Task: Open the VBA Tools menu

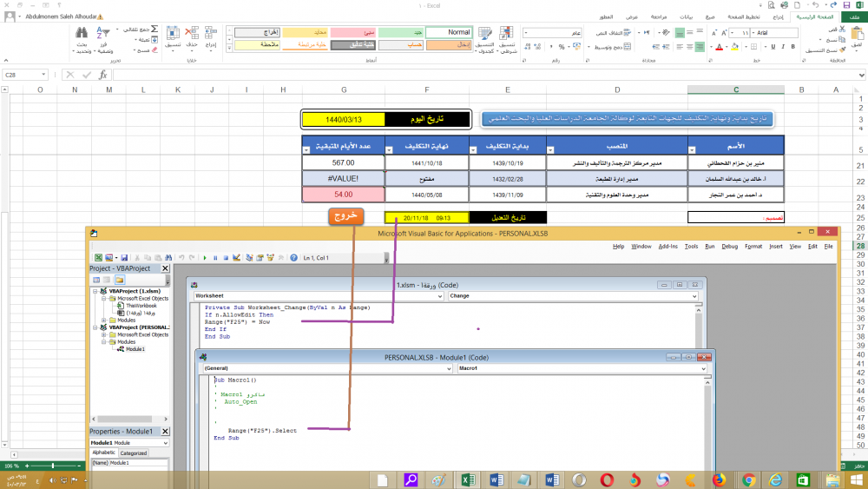Action: 691,247
